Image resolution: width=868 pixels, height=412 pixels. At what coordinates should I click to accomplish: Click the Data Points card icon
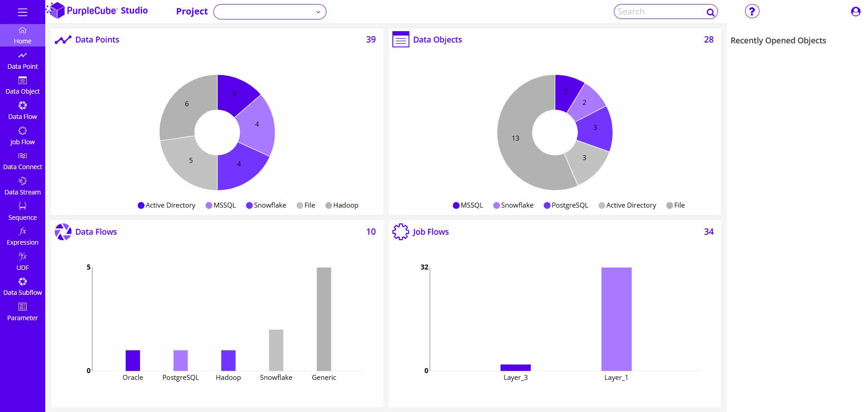coord(63,40)
